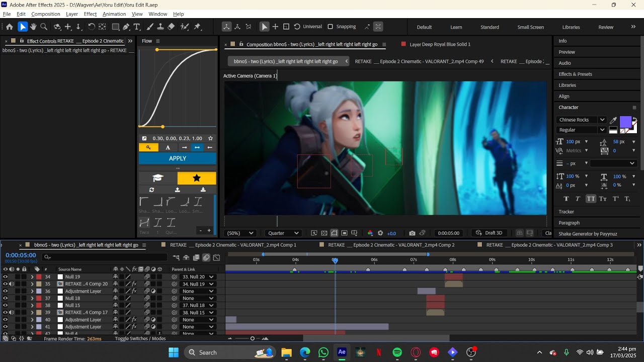
Task: Click the Flow graduation-cap presets icon
Action: (158, 178)
